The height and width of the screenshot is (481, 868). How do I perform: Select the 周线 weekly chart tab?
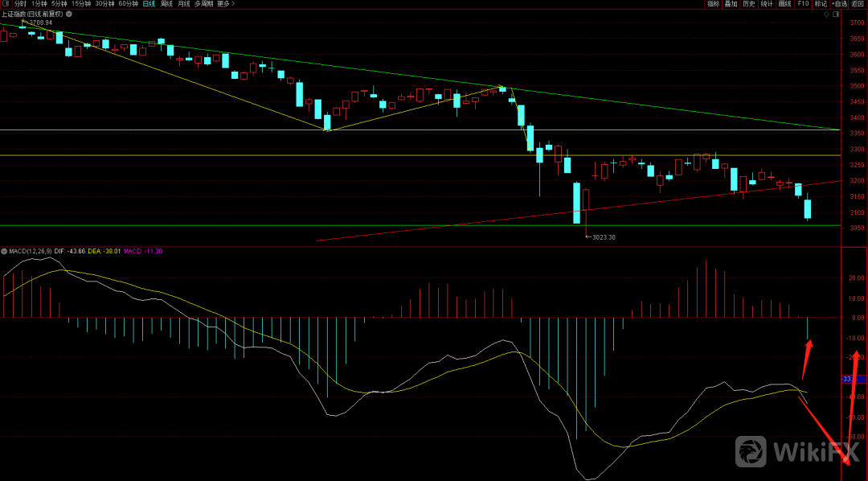pyautogui.click(x=166, y=4)
